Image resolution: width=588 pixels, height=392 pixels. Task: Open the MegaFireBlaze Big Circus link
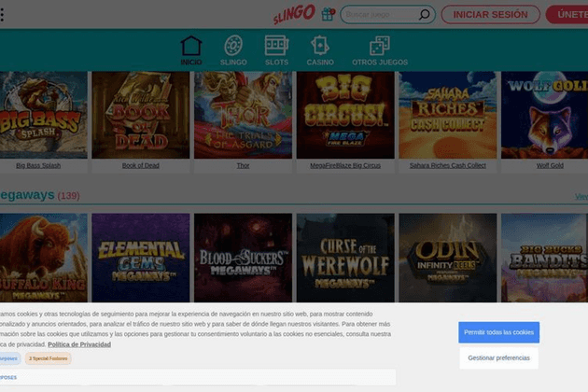pos(345,165)
